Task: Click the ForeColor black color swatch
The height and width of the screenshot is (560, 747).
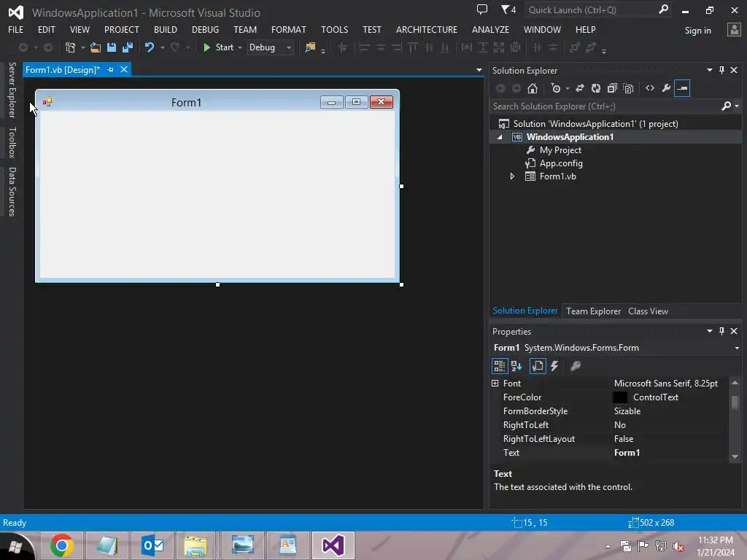Action: 620,397
